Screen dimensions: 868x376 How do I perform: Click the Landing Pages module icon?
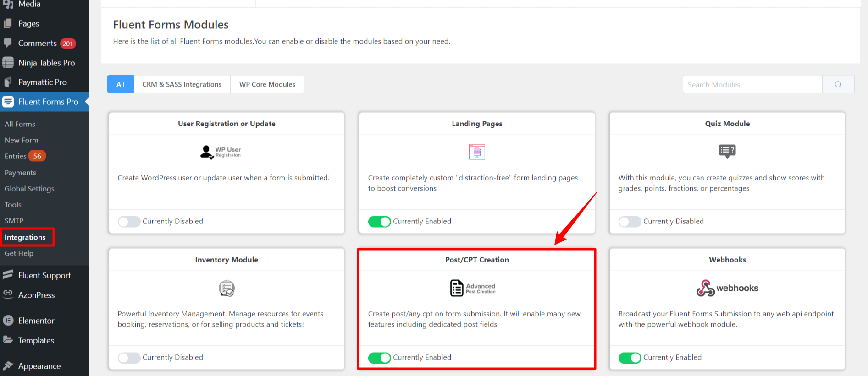(x=477, y=152)
